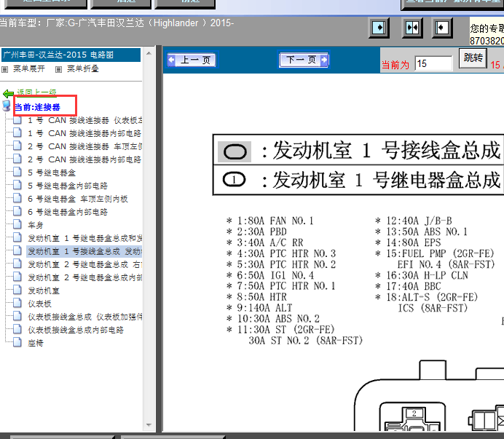504x439 pixels.
Task: Open 仪表板接线盒总成内部电路 entry
Action: point(76,330)
